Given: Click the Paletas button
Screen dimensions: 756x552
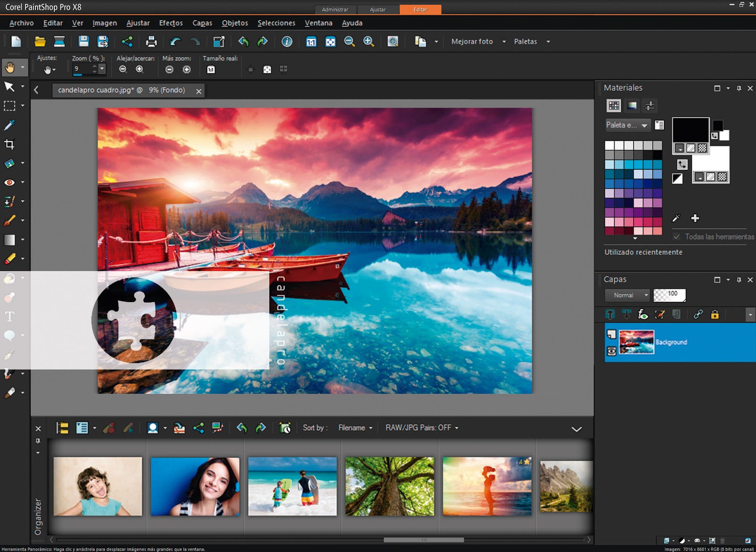Looking at the screenshot, I should pyautogui.click(x=525, y=42).
